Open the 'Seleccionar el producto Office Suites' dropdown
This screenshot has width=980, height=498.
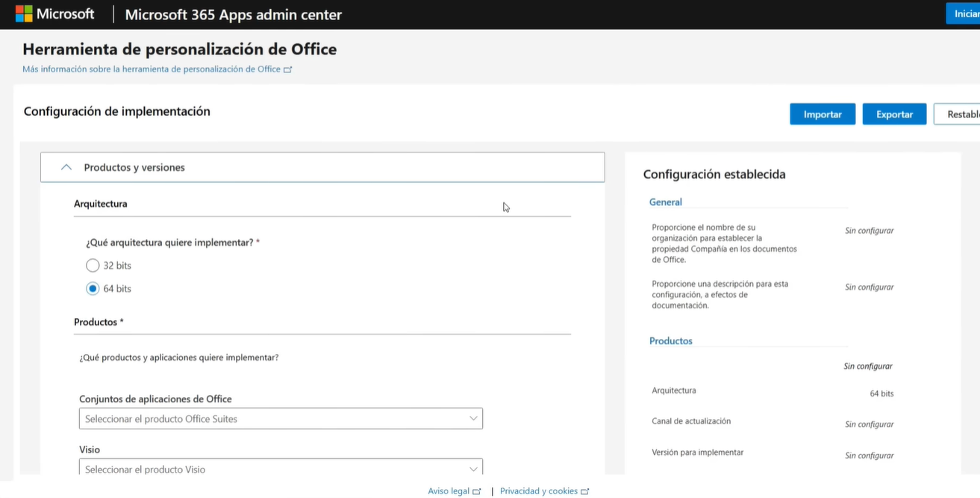(x=281, y=418)
